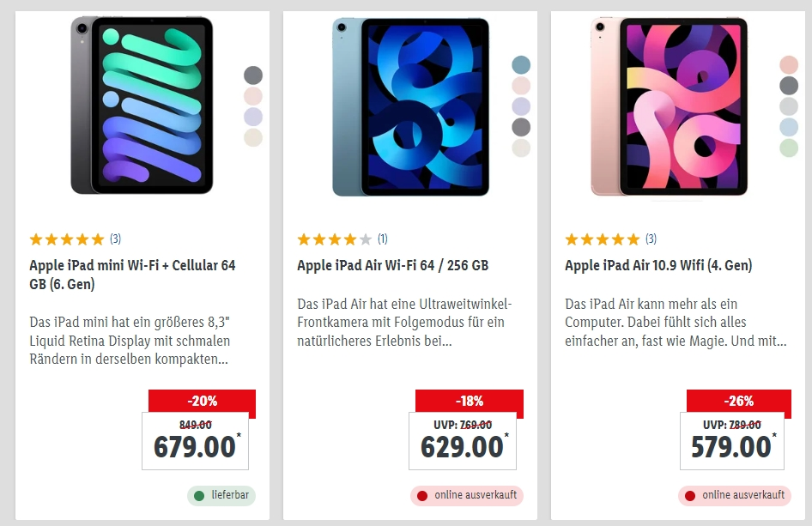Select the blue swatch for iPad Air Wi-Fi
Screen dimensions: 812x526
[x=521, y=65]
